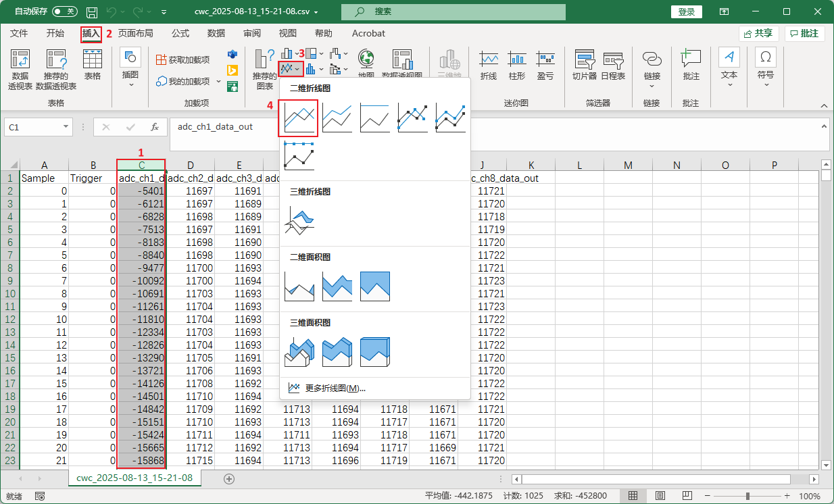Select stacked line with markers chart
834x504 pixels.
(450, 118)
